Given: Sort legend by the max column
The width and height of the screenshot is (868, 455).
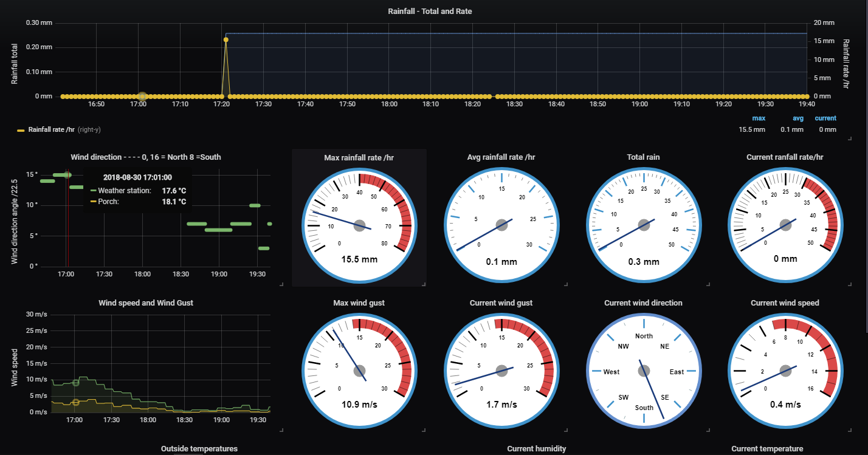Looking at the screenshot, I should (759, 118).
